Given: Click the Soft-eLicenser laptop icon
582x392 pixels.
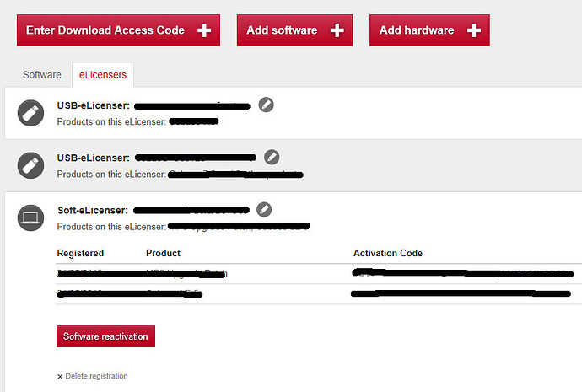Looking at the screenshot, I should tap(30, 217).
